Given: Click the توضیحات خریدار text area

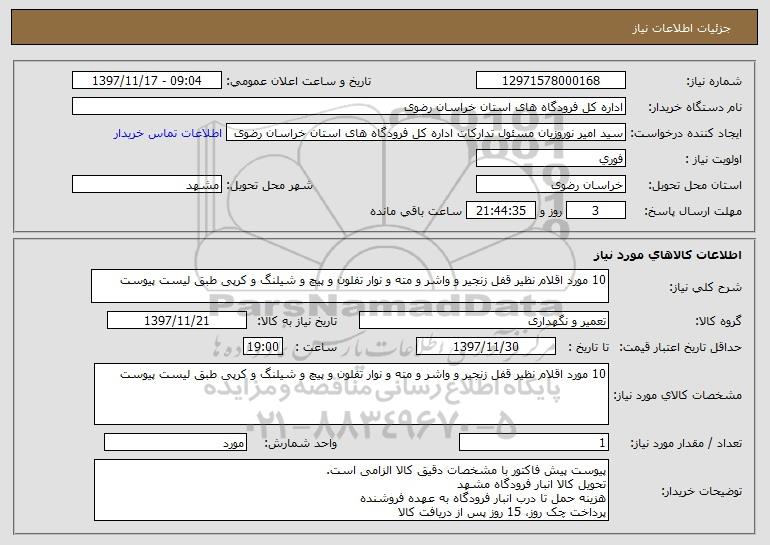Looking at the screenshot, I should coord(351,490).
